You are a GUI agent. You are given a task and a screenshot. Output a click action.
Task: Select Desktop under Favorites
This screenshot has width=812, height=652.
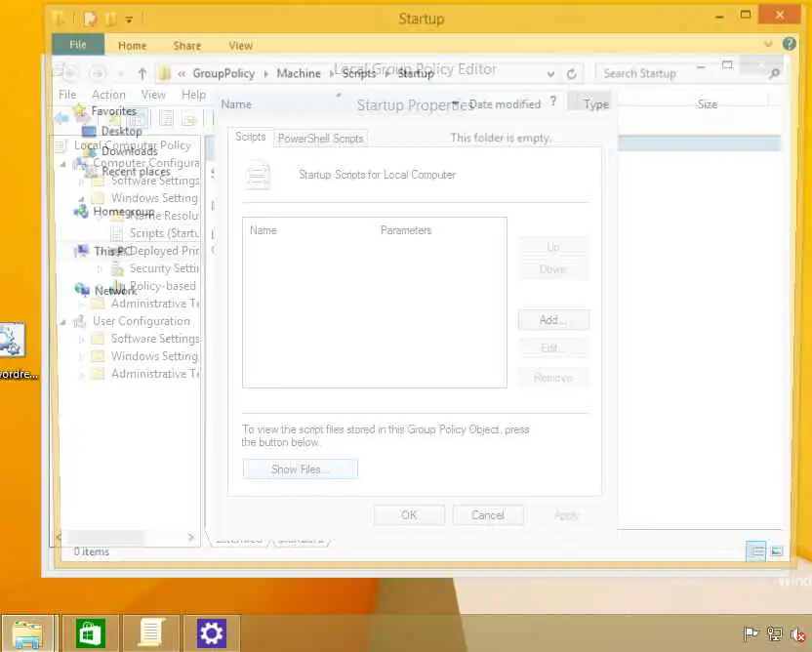121,131
